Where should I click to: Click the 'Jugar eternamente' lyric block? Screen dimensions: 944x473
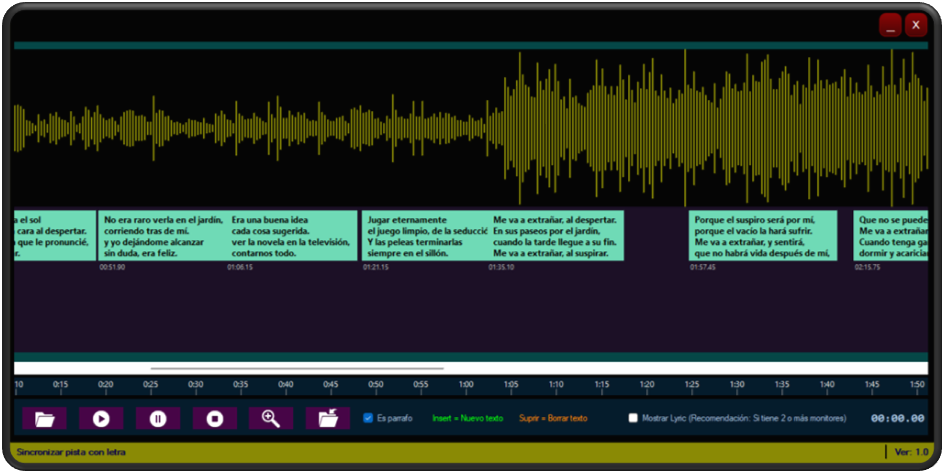click(425, 236)
